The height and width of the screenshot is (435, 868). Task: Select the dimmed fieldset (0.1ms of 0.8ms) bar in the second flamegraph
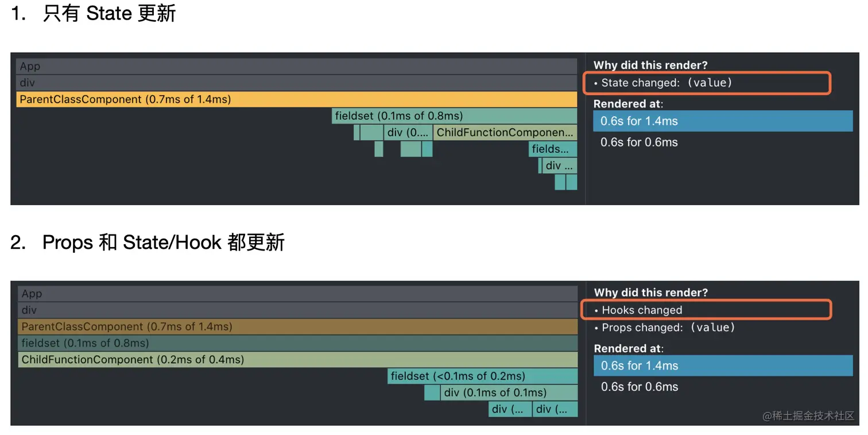click(x=297, y=343)
